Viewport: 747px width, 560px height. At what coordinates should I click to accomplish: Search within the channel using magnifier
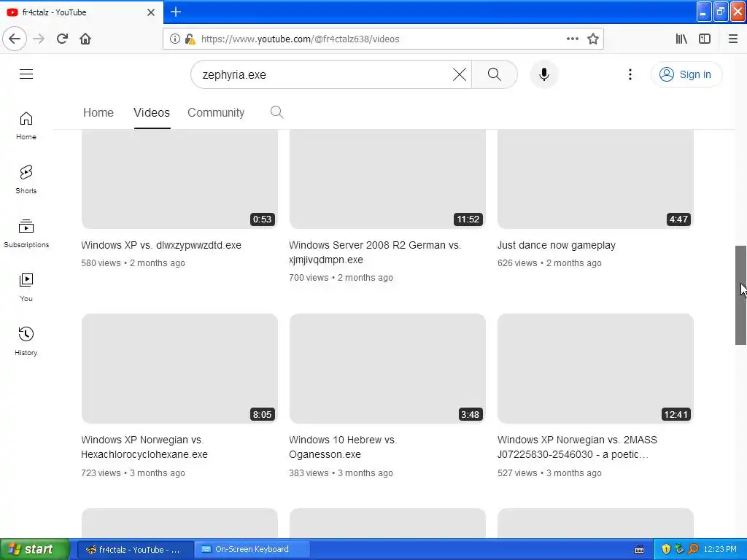pyautogui.click(x=276, y=112)
